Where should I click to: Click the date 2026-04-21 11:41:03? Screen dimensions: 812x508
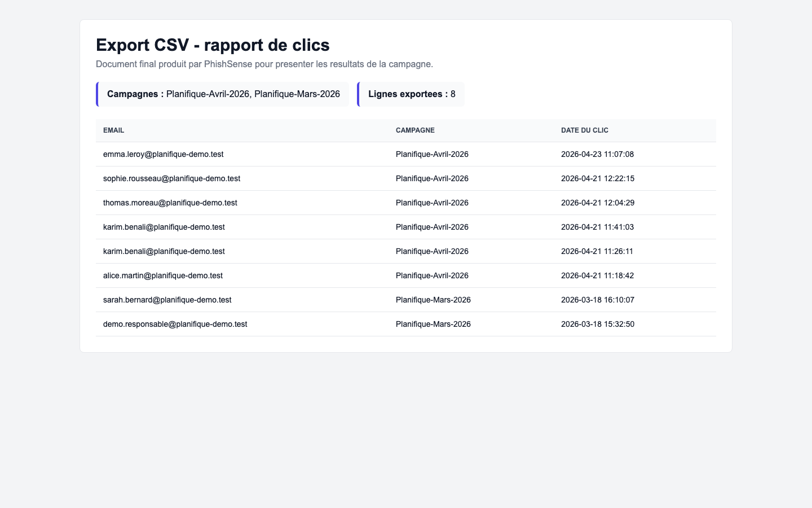(x=598, y=227)
